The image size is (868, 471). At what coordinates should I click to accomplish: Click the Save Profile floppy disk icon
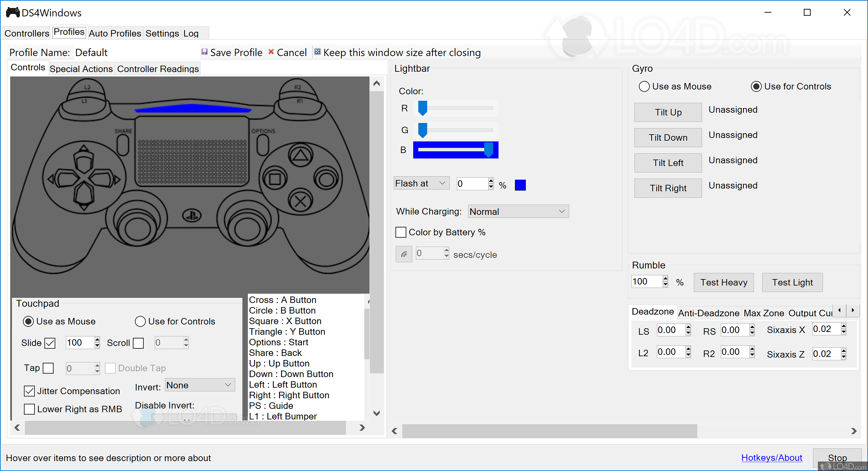click(205, 52)
